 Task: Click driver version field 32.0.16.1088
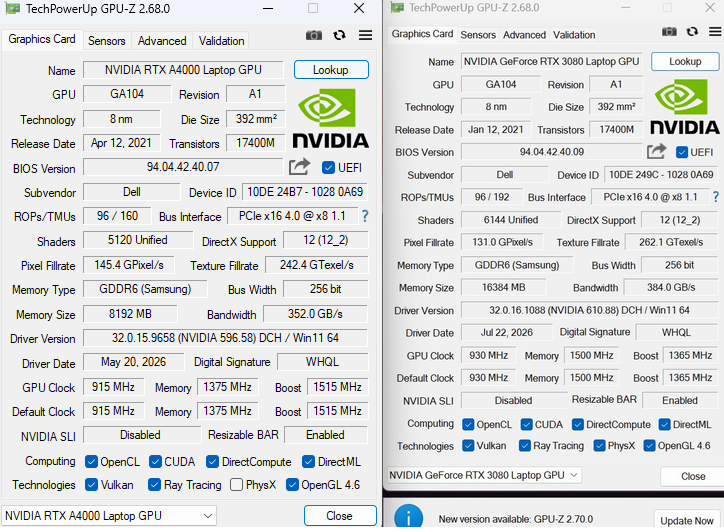tap(590, 310)
